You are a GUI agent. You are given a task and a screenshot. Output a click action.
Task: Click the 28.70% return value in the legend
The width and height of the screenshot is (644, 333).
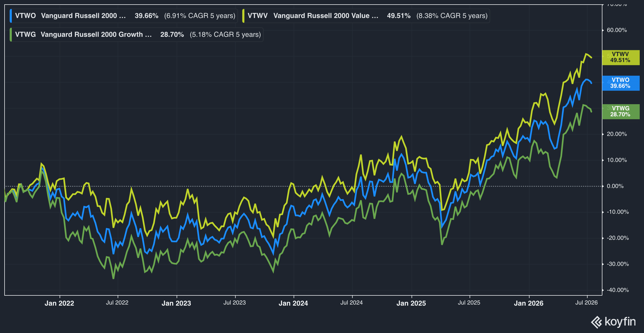172,35
